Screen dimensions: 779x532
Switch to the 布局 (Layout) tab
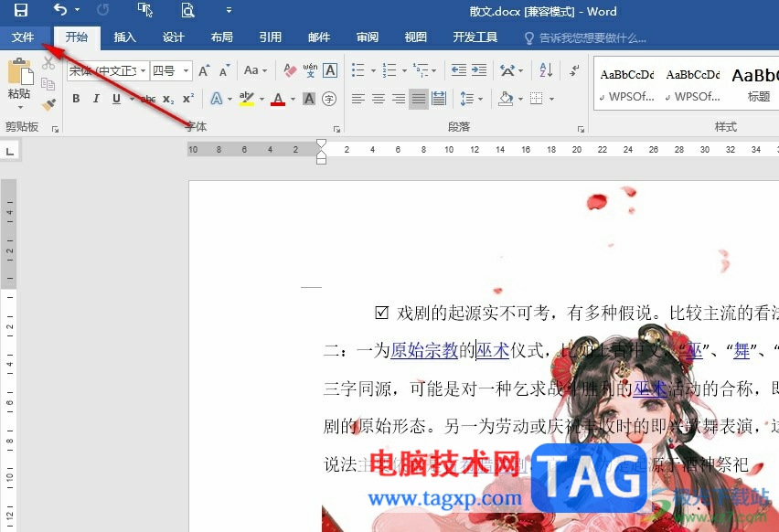(x=221, y=37)
